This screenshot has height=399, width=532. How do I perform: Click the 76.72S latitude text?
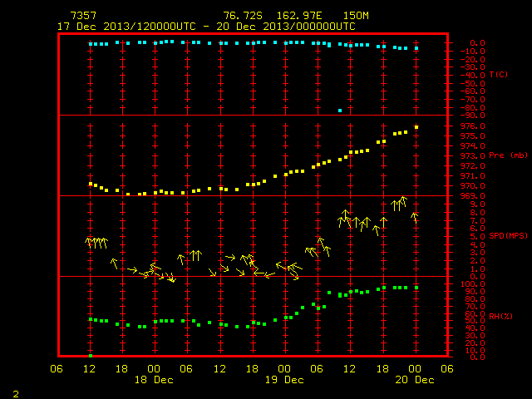tap(243, 16)
